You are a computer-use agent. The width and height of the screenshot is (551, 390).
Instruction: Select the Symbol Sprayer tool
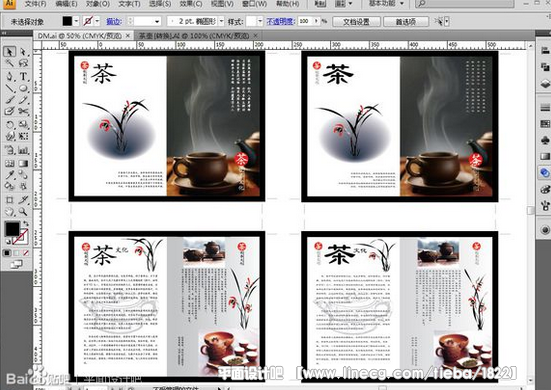(9, 150)
